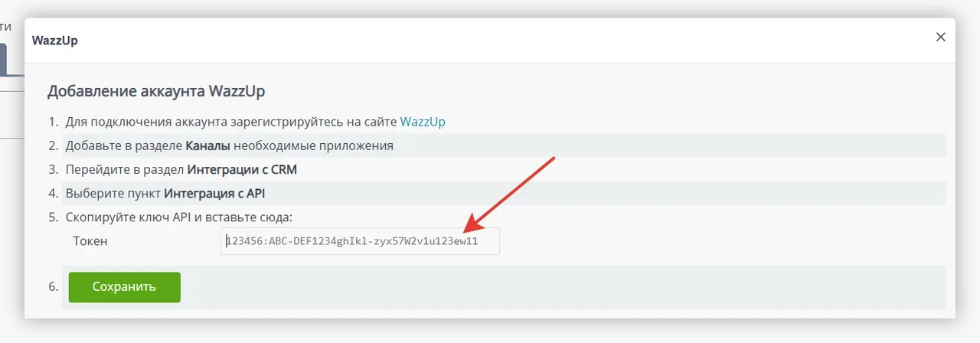
Task: Click the red arrow annotation tip
Action: (x=465, y=228)
